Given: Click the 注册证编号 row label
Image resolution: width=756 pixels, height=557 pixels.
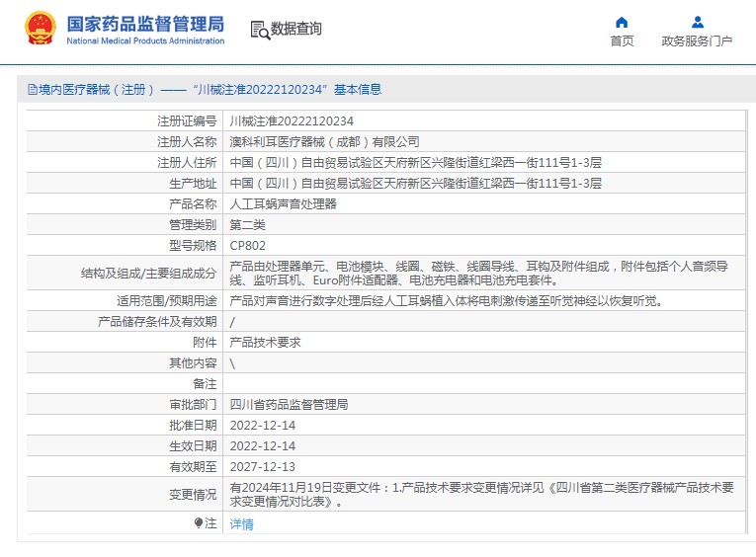Looking at the screenshot, I should 187,120.
